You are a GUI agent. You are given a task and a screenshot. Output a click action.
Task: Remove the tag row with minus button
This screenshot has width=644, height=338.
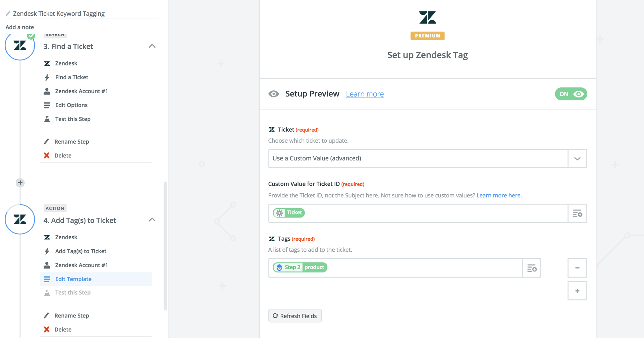click(577, 268)
